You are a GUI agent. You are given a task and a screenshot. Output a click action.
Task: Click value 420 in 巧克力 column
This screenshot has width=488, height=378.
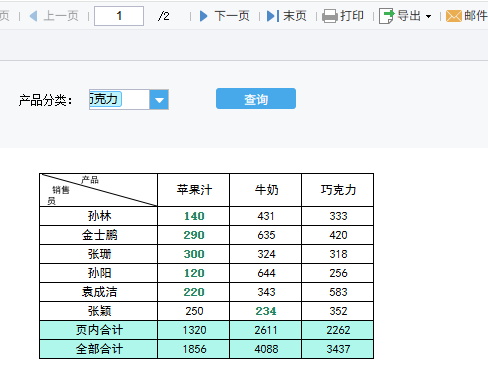(x=338, y=235)
